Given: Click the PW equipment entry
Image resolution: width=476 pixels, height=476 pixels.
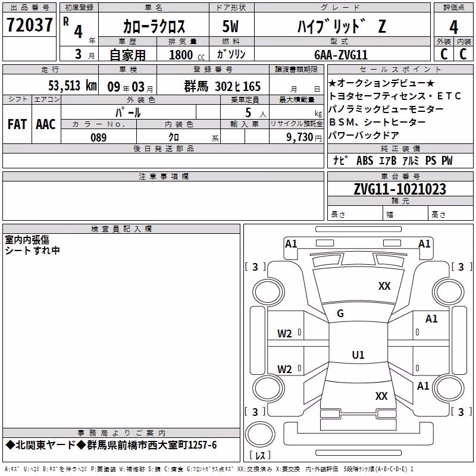Looking at the screenshot, I should [x=447, y=160].
